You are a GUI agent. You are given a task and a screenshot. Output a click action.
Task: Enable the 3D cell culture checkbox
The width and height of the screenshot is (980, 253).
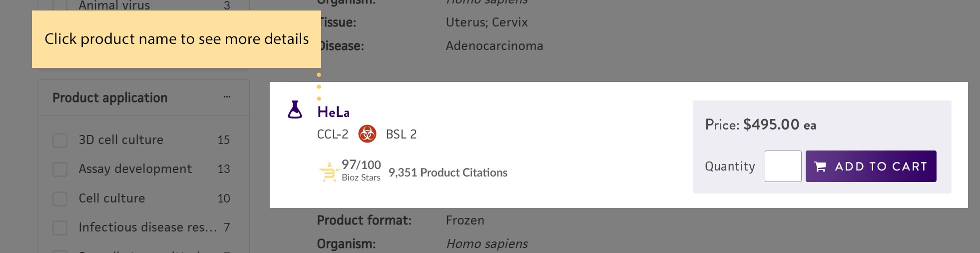pos(60,140)
